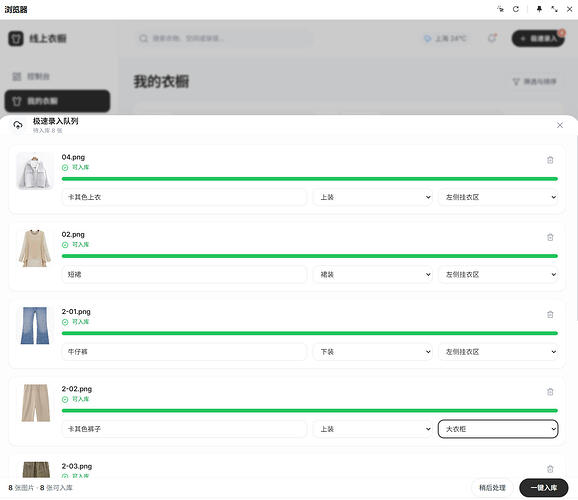
Task: Edit the 牛仔裤 name field
Action: click(184, 352)
